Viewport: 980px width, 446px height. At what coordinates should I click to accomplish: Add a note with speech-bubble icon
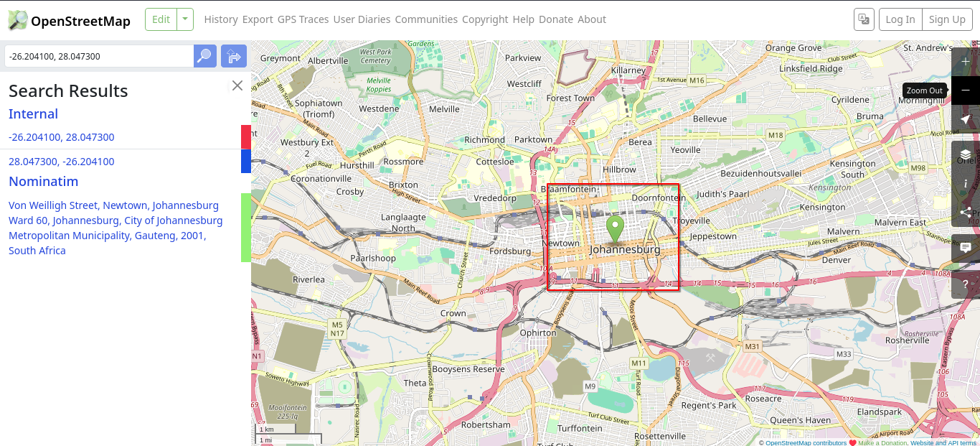click(x=966, y=248)
